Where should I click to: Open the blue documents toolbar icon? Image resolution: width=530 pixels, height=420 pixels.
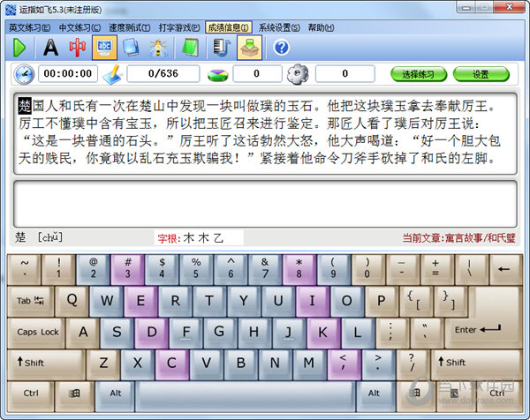(131, 48)
